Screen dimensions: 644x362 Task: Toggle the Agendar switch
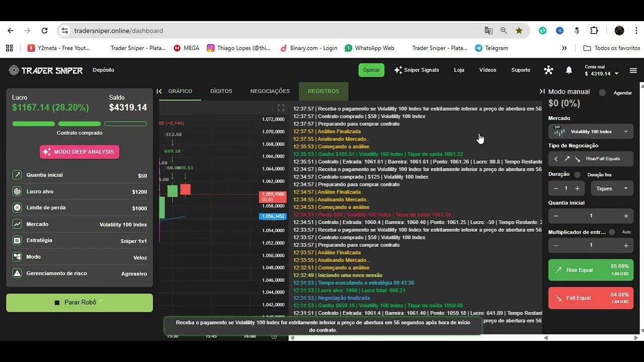tap(602, 93)
